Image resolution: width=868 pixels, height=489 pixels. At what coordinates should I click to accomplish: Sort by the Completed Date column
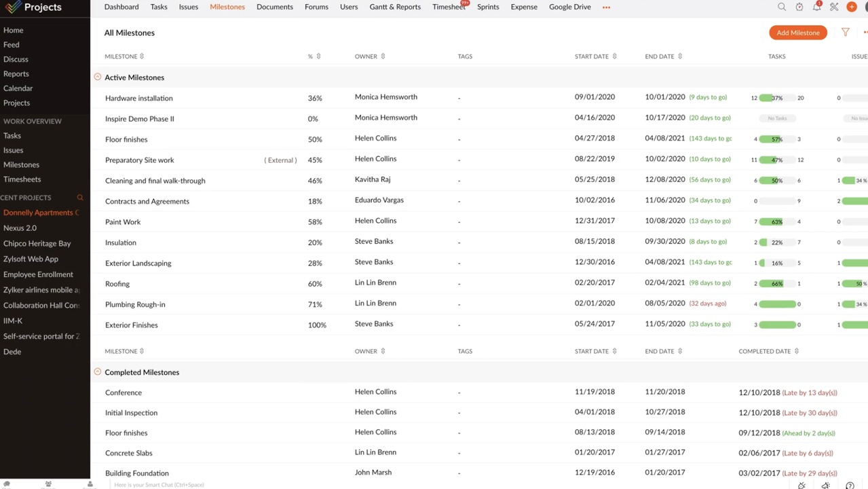pos(768,351)
